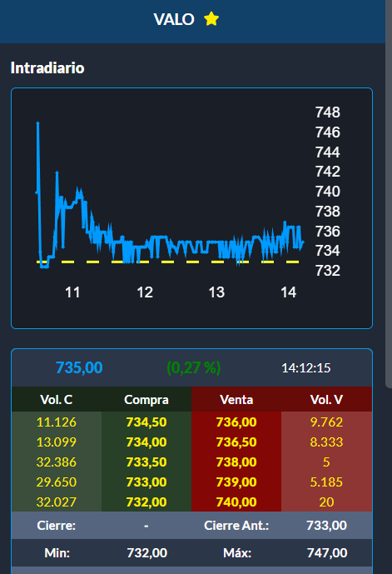
Task: Click the yellow dashed previous-close line
Action: point(168,262)
